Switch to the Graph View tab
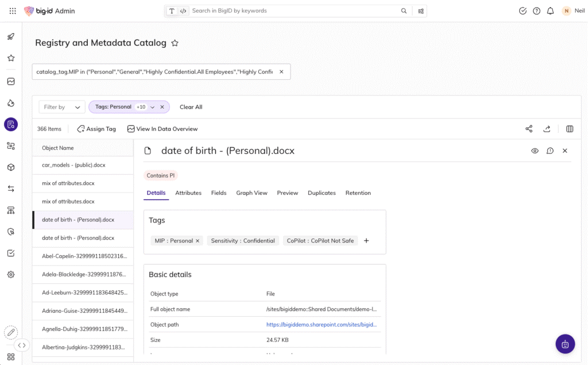The height and width of the screenshot is (365, 588). (252, 193)
